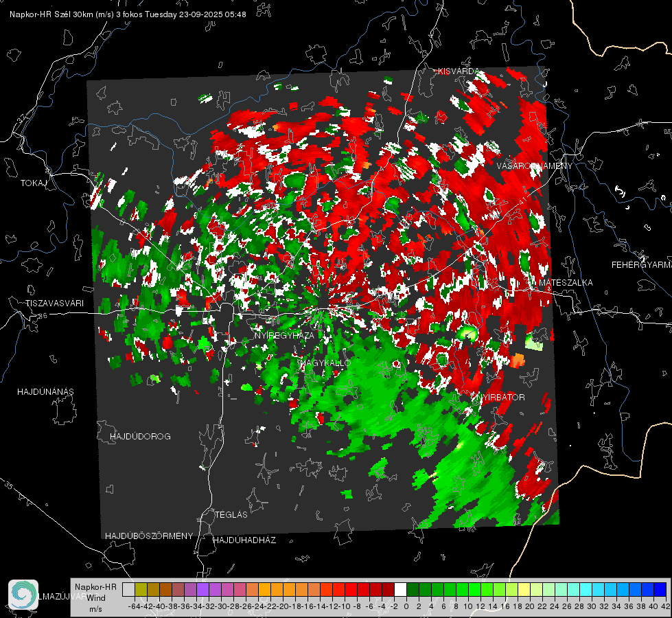Click the Napkor-HR legend heading

click(95, 587)
